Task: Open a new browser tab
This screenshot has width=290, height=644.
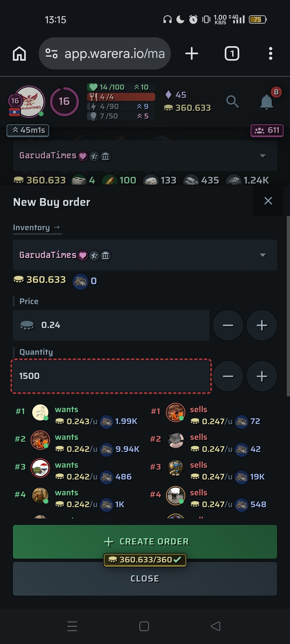Action: coord(192,53)
